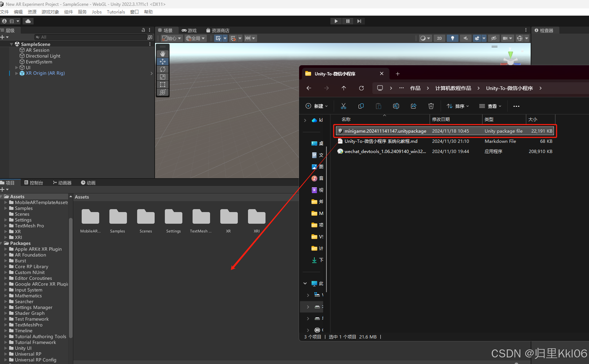Screen dimensions: 589x364
Task: Expand Universal RP package folder
Action: pos(6,354)
